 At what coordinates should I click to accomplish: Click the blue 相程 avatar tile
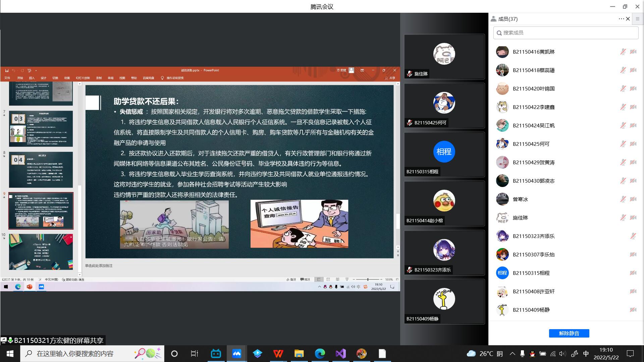tap(444, 152)
